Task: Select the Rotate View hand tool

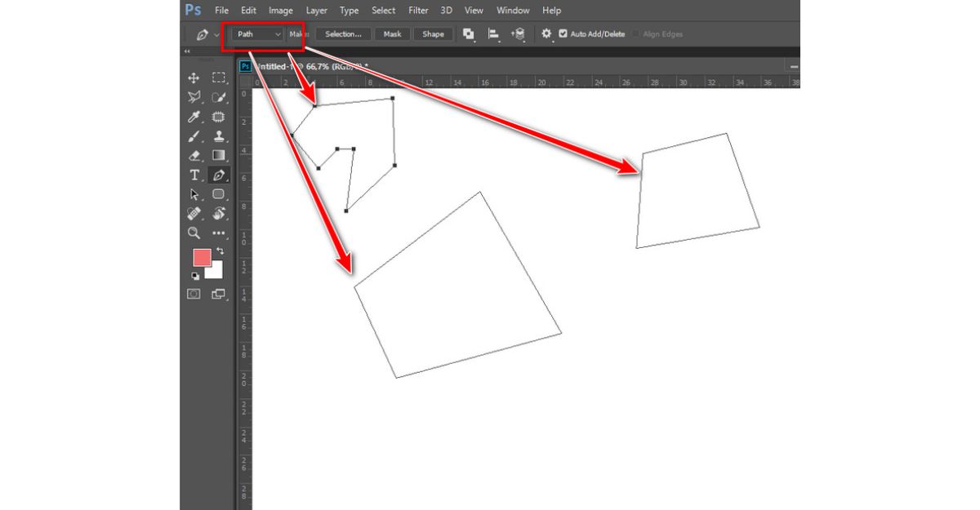Action: (x=219, y=214)
